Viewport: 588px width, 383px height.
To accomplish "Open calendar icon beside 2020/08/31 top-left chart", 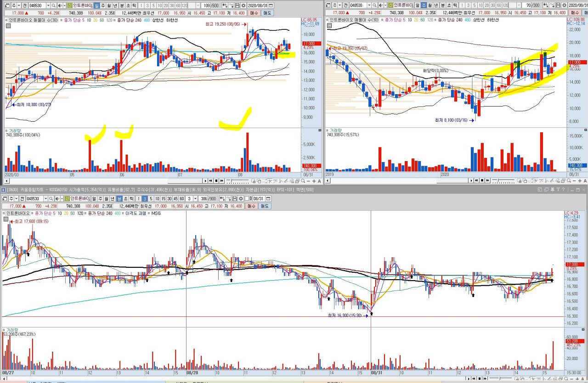I will coord(271,5).
